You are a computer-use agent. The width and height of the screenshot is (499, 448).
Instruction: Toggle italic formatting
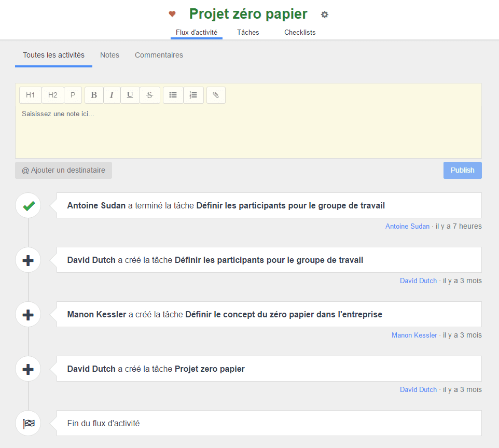coord(112,95)
